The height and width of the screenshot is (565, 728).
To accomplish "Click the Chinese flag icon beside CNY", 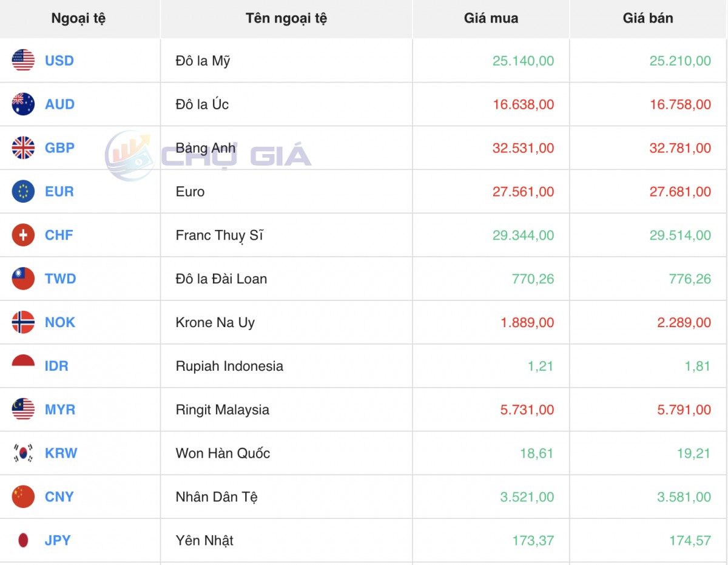I will [x=23, y=497].
